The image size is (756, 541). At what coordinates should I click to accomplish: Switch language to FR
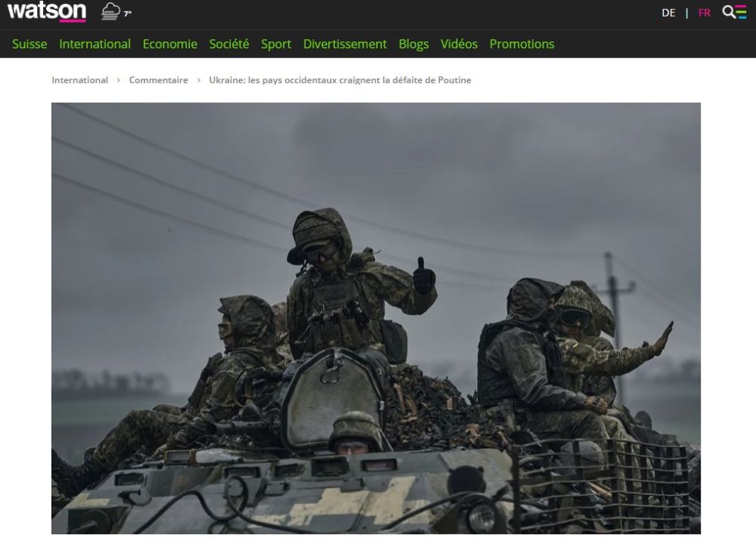tap(704, 13)
